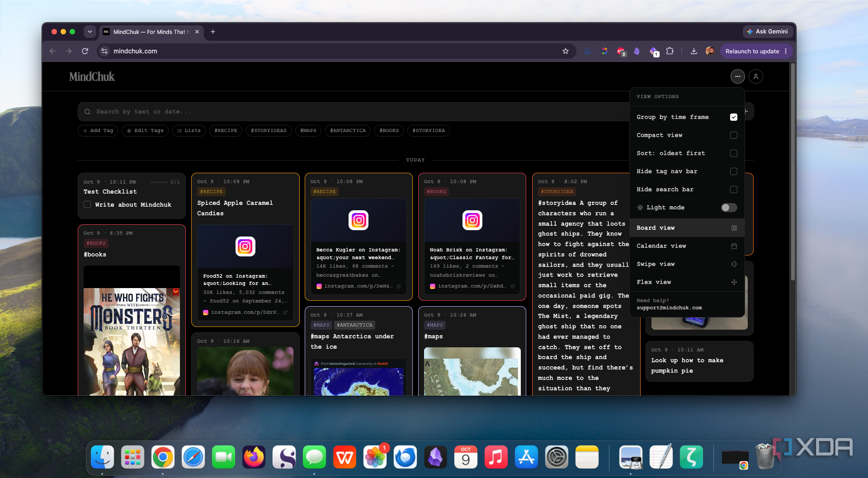Screen dimensions: 868x478
Task: Open Chrome menu next to Relaunch to update
Action: coord(786,51)
